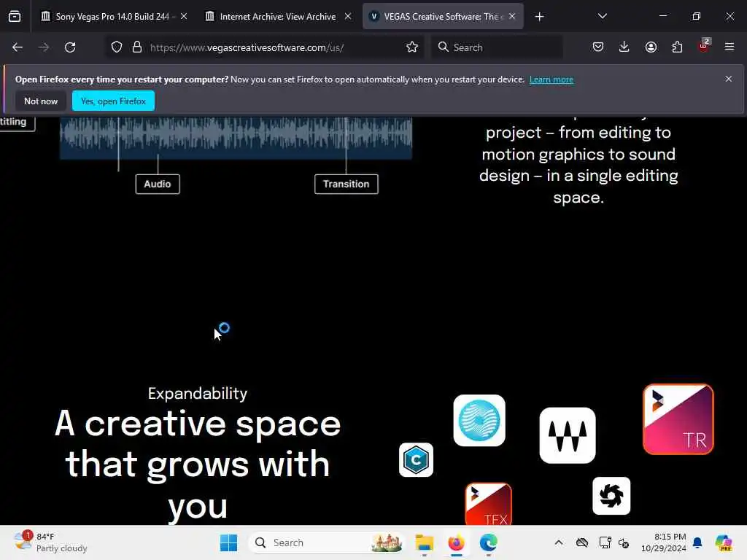Open Firefox View recent browsing icon
747x560 pixels.
point(15,17)
